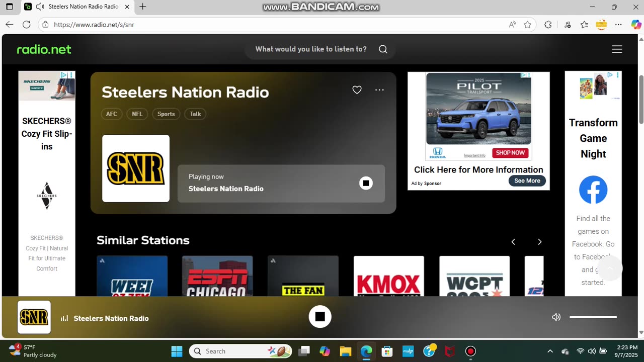Click the Skechers logo in left ad
Screen dimensions: 644x362
coord(47,196)
